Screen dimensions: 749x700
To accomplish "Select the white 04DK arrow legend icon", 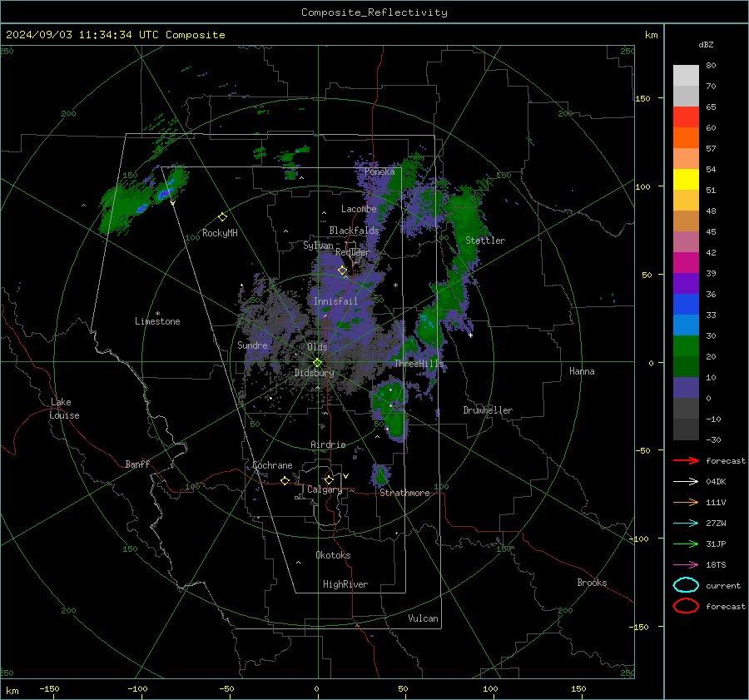I will pyautogui.click(x=686, y=482).
